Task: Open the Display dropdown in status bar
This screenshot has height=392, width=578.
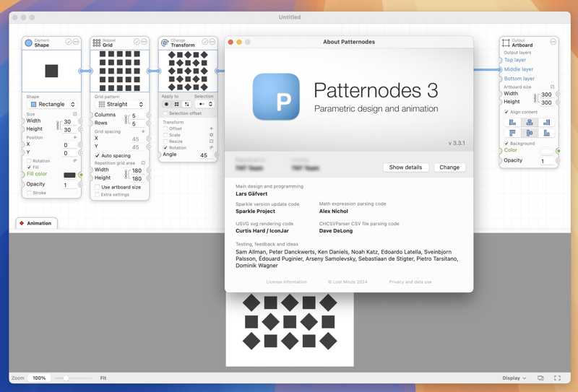Action: point(514,378)
